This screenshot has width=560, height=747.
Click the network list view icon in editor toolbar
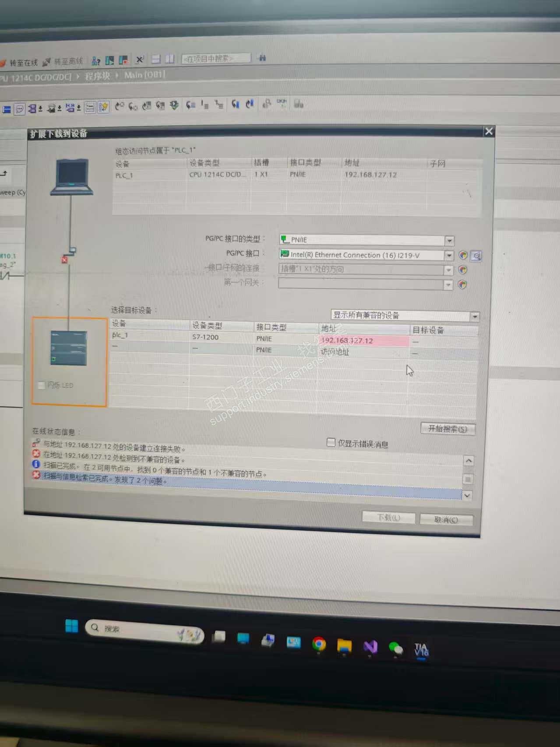90,107
